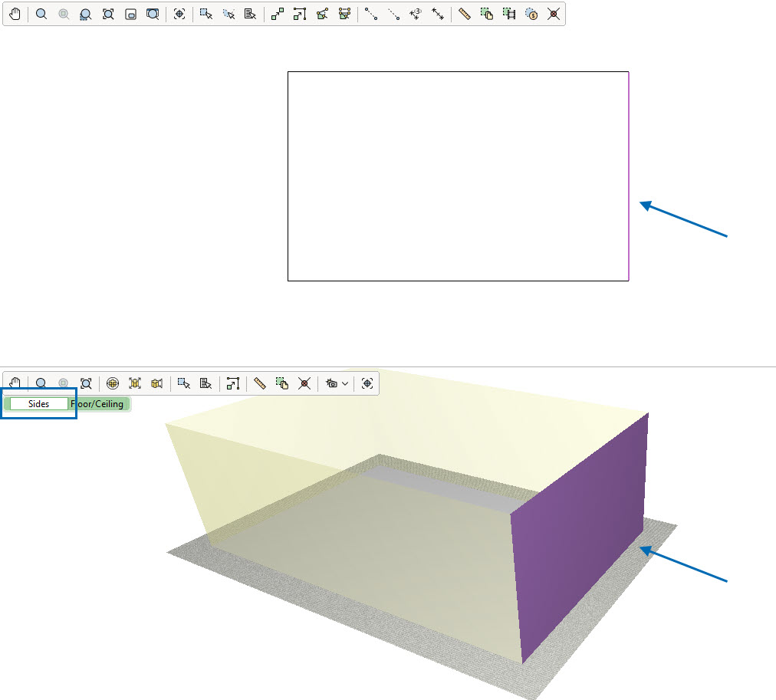The width and height of the screenshot is (776, 700).
Task: Click the Zoom magnifier in top toolbar
Action: (x=41, y=14)
